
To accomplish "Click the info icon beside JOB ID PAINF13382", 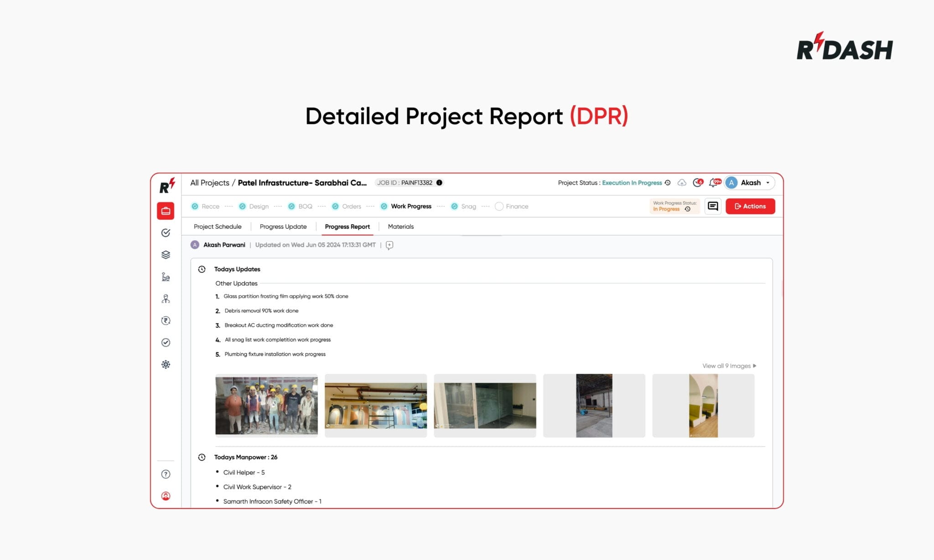I will [x=438, y=182].
